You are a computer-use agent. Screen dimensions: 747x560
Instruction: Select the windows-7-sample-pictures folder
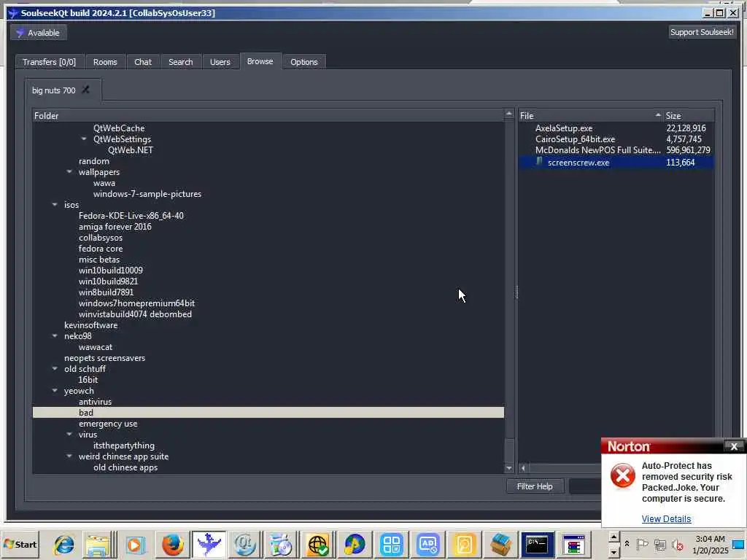click(147, 194)
